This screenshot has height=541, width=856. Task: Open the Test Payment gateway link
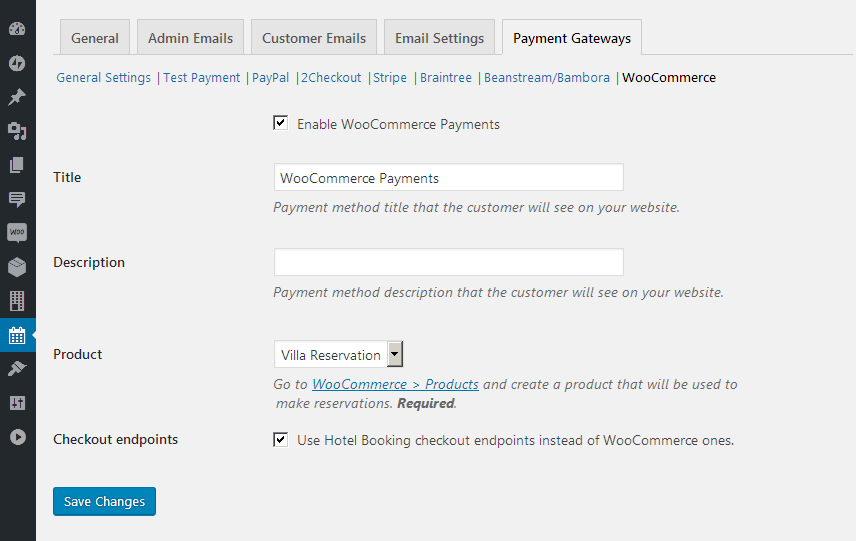(201, 78)
